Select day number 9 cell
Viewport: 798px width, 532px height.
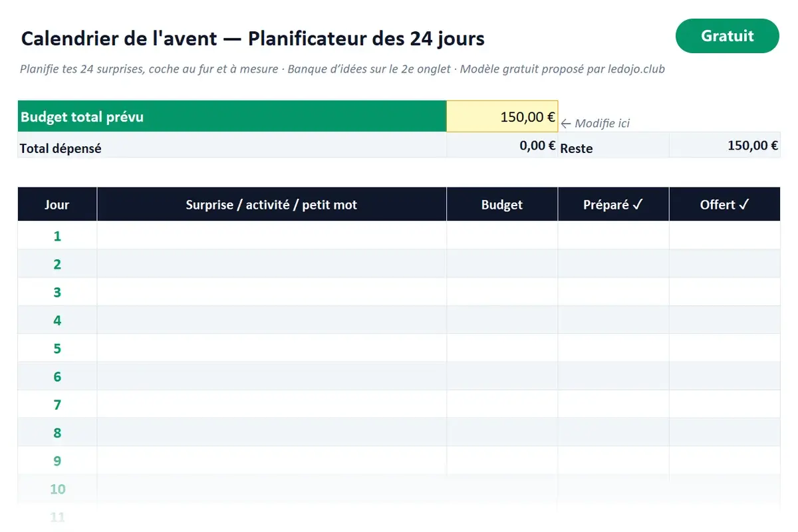(x=57, y=460)
